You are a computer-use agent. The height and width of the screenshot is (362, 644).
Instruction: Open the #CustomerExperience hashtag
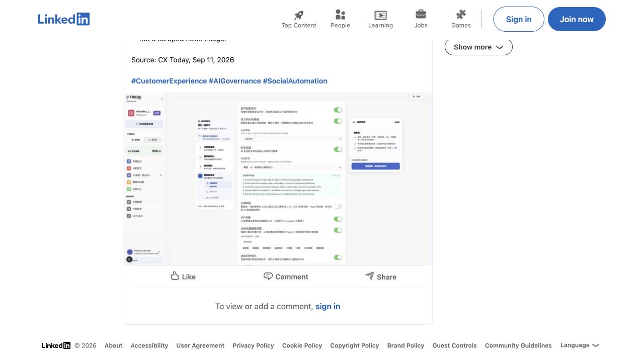[x=169, y=81]
